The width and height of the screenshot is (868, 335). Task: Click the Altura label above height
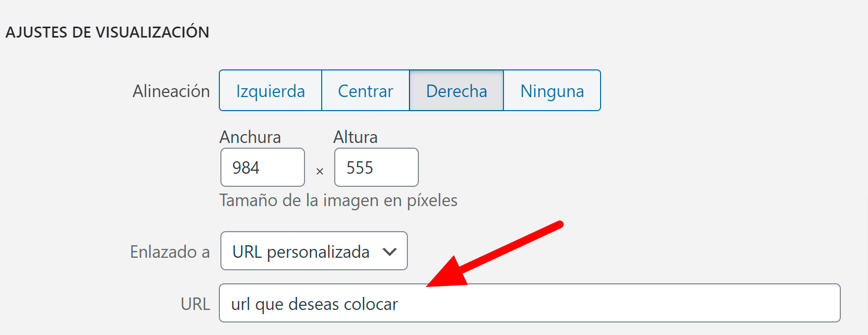click(x=355, y=137)
